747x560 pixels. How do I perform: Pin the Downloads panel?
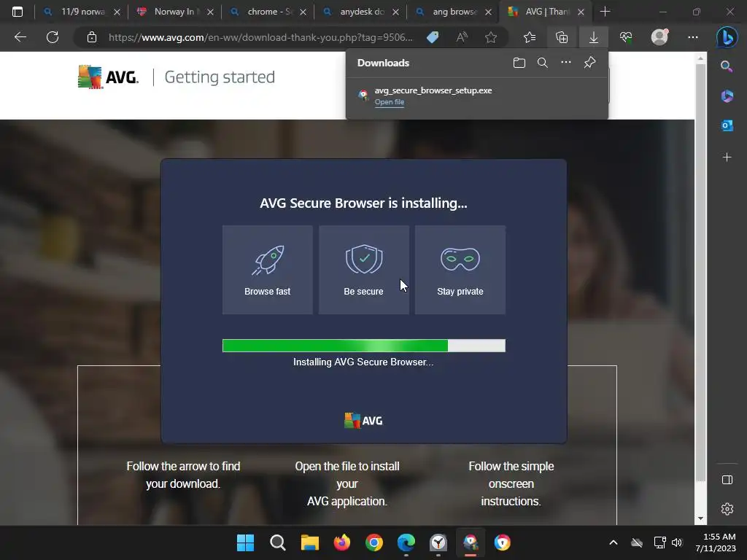(589, 63)
